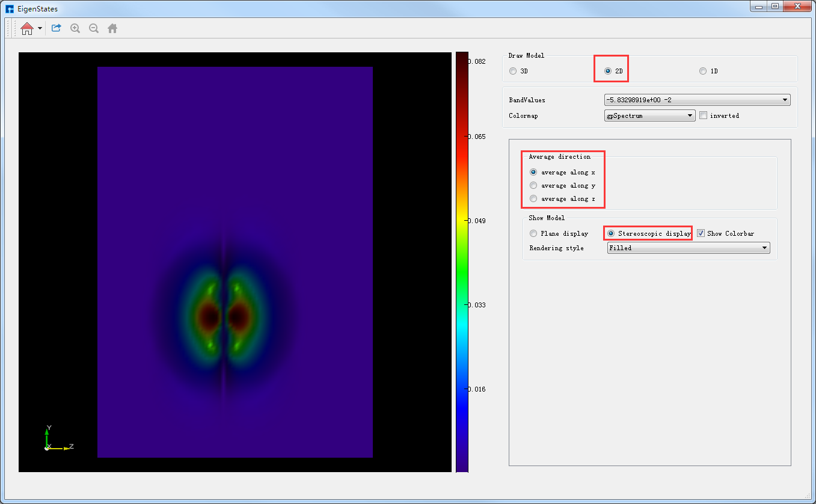
Task: Choose average along y direction
Action: [x=533, y=186]
